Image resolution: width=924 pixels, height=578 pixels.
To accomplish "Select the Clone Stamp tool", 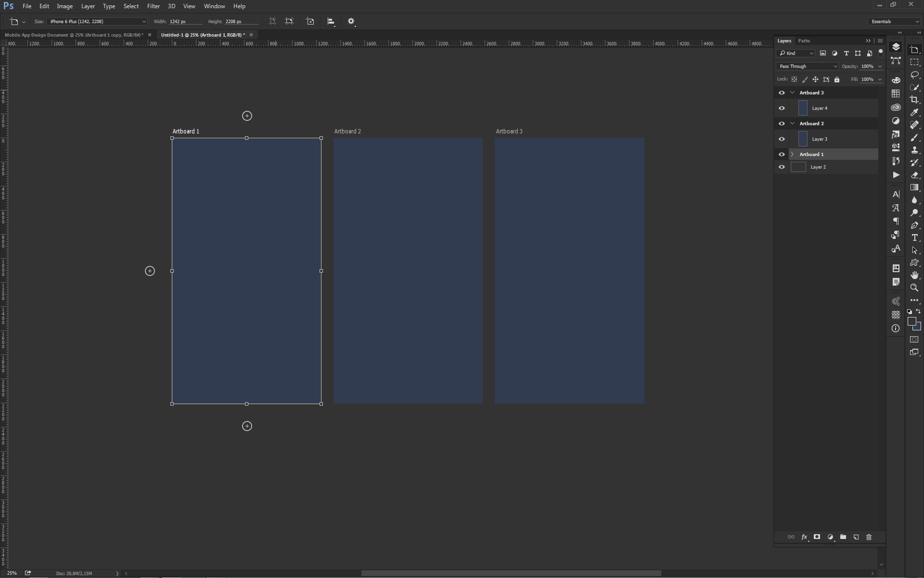I will [x=914, y=150].
